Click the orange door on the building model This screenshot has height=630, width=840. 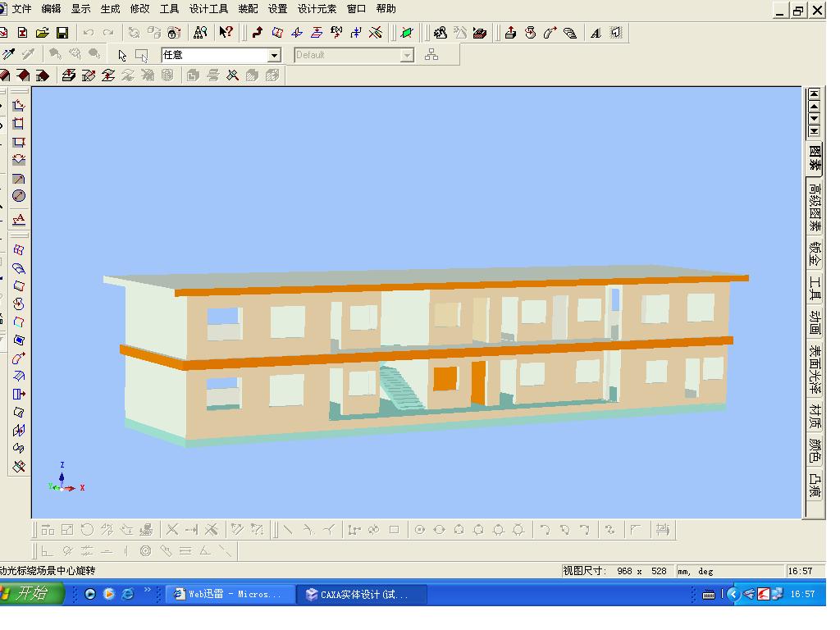click(478, 382)
